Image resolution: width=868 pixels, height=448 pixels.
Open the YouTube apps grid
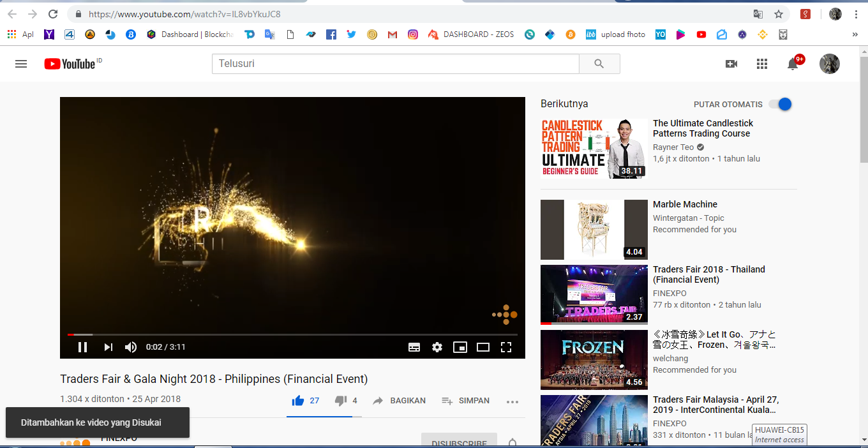tap(761, 64)
